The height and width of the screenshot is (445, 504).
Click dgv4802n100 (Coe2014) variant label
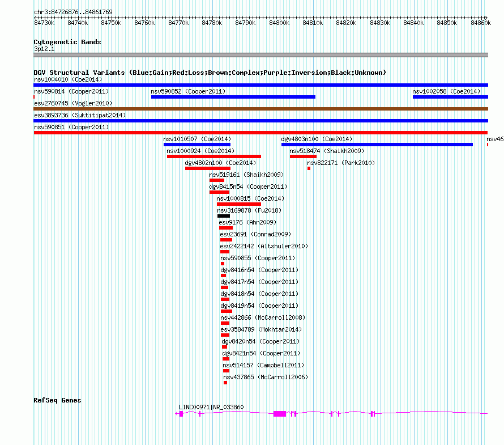(x=220, y=163)
